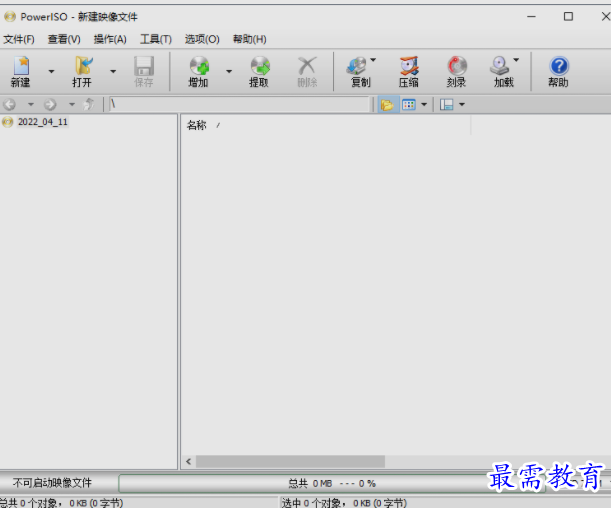
Task: Click status text 选中 0 个对象
Action: [311, 503]
